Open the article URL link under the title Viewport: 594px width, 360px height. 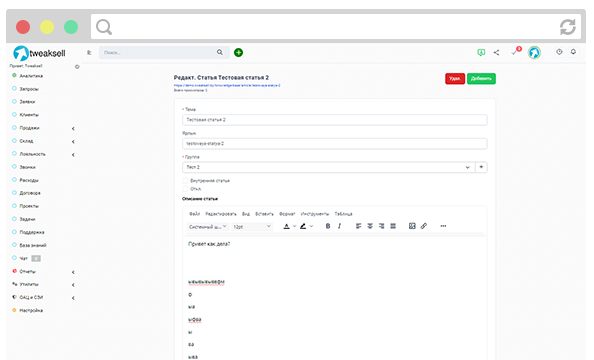point(227,86)
